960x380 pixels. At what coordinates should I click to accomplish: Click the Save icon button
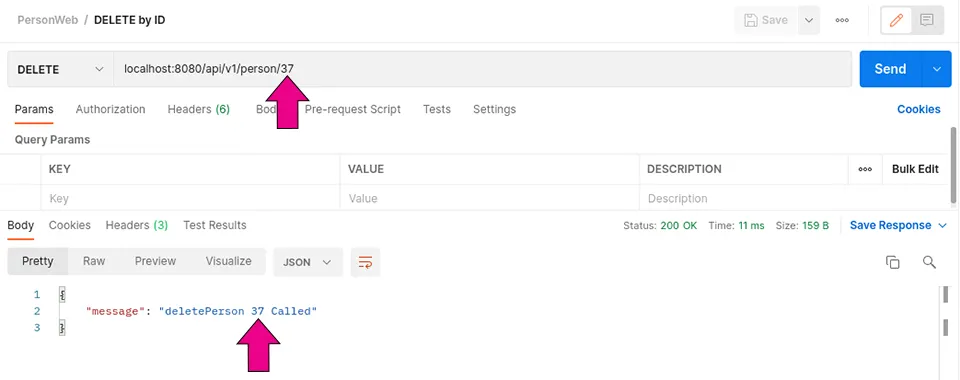tap(765, 20)
